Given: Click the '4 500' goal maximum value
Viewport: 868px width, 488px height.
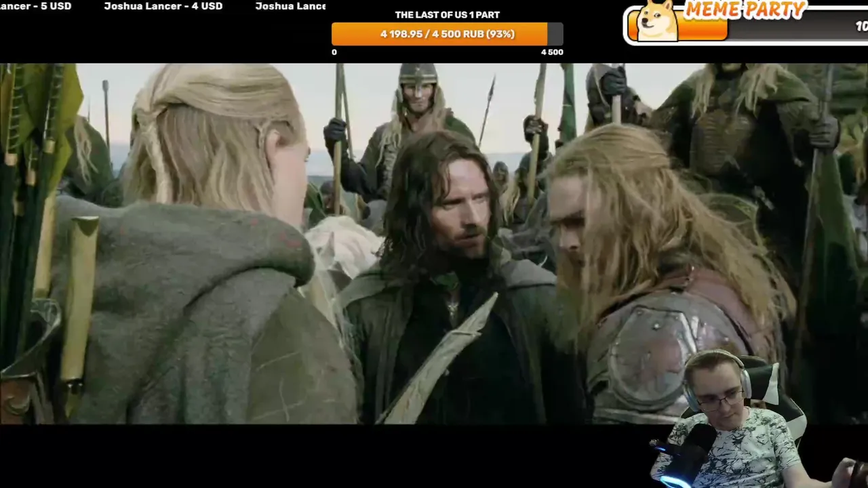Looking at the screenshot, I should click(551, 52).
